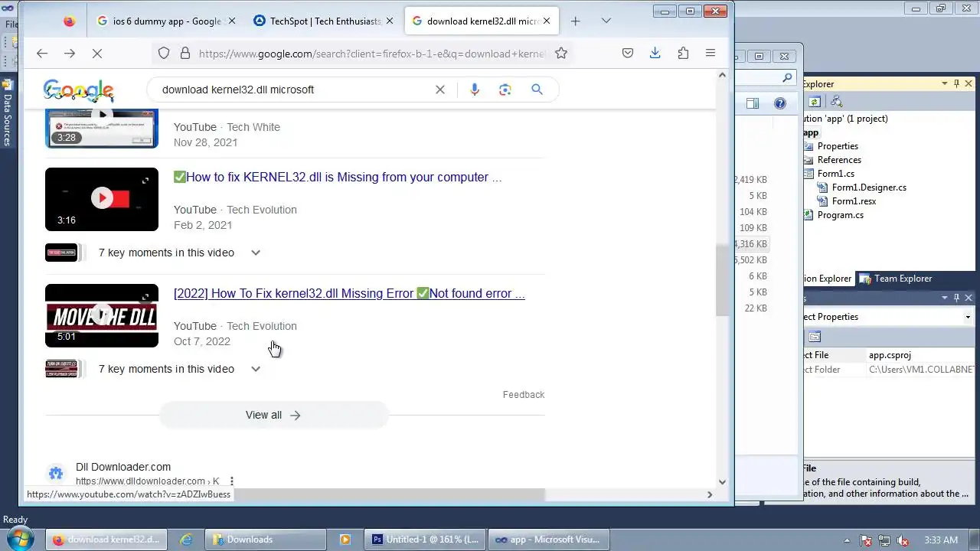980x551 pixels.
Task: Search by image with Google Lens
Action: pos(505,90)
